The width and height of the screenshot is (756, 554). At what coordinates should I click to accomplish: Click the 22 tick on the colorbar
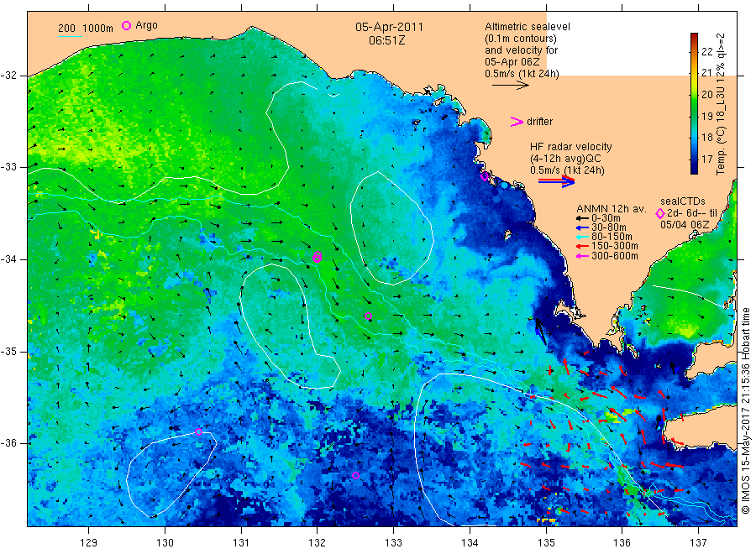(x=706, y=52)
